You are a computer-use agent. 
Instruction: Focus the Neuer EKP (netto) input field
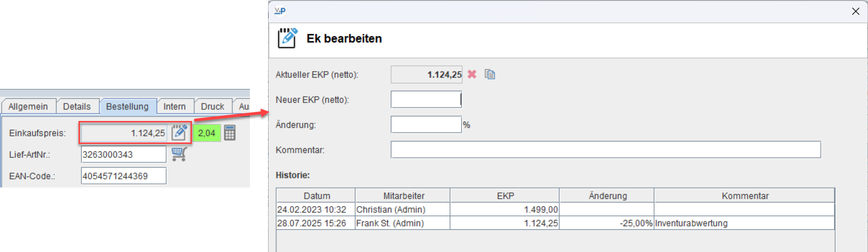coord(426,99)
